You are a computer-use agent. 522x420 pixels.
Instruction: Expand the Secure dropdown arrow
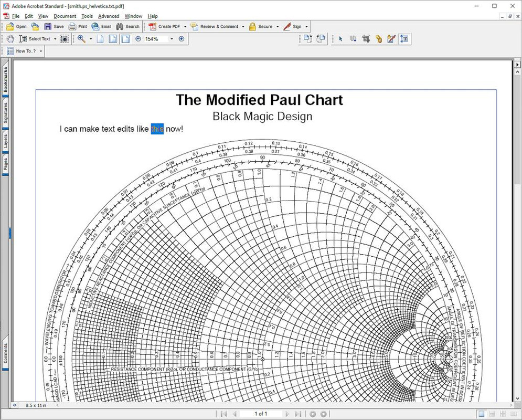[278, 27]
